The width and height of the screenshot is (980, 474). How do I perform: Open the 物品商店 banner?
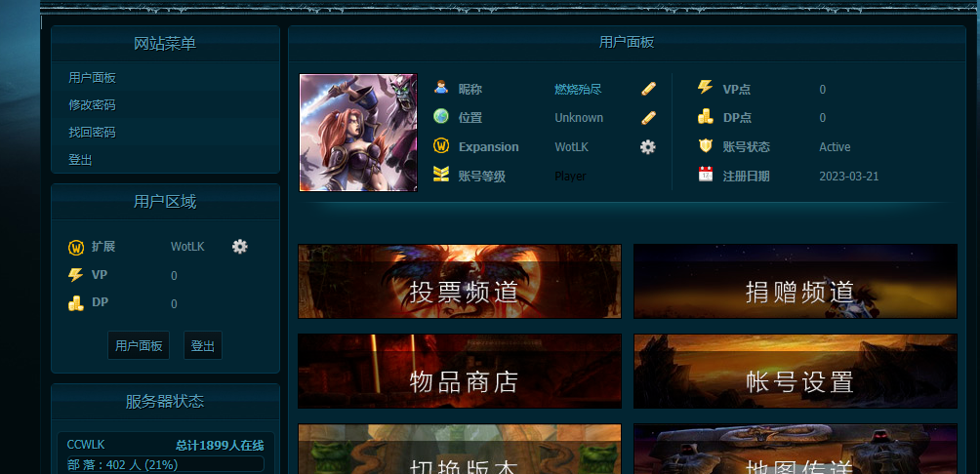[x=460, y=371]
